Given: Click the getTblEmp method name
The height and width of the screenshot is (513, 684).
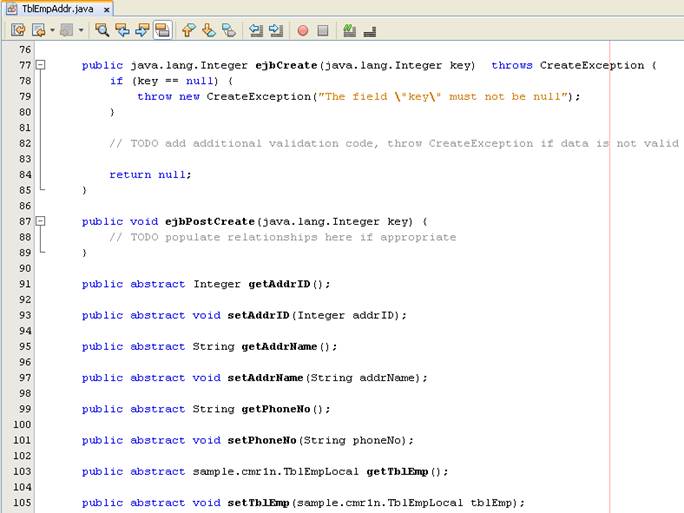Looking at the screenshot, I should (x=397, y=472).
